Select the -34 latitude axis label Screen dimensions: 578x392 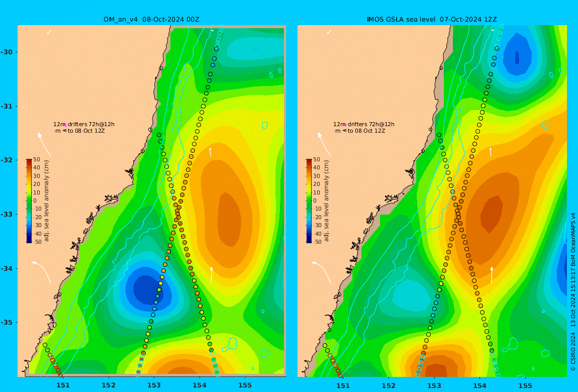coord(6,268)
